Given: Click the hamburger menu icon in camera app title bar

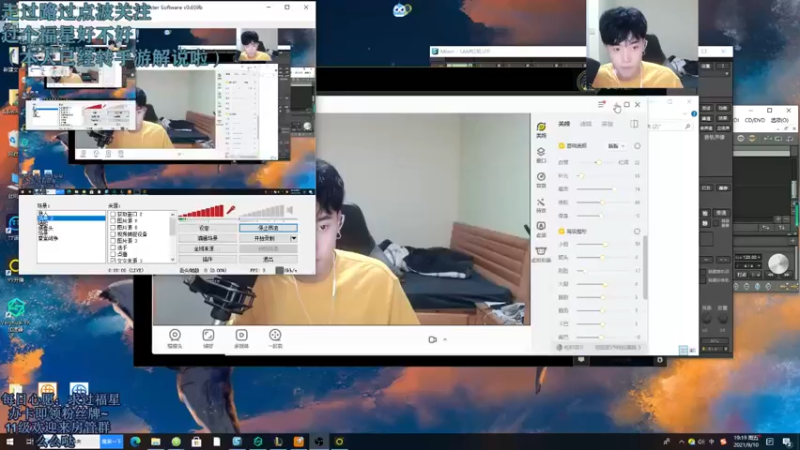Looking at the screenshot, I should pyautogui.click(x=601, y=104).
